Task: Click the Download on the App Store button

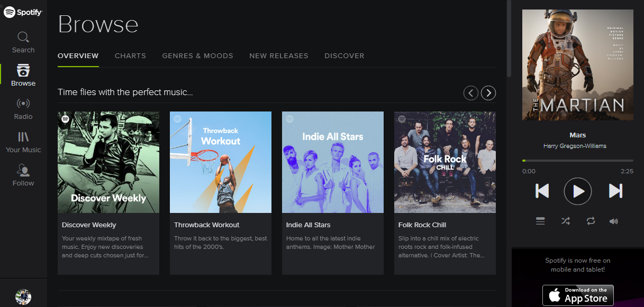Action: coord(578,295)
